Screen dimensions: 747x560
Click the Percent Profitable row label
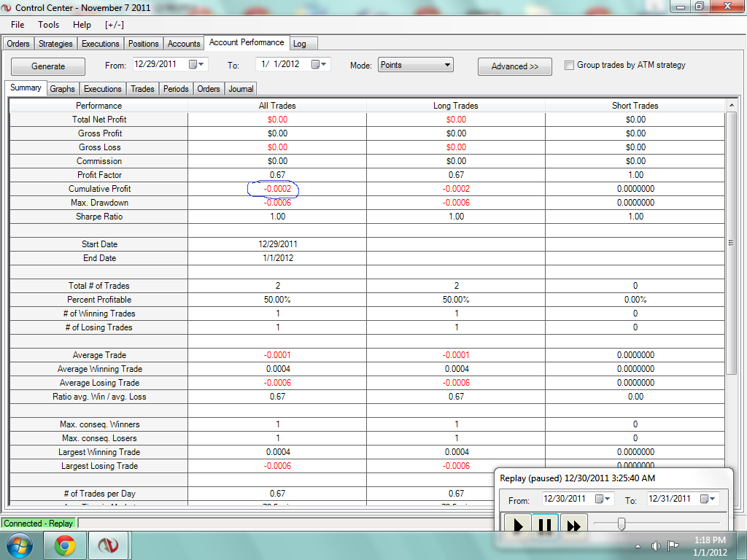pos(99,300)
